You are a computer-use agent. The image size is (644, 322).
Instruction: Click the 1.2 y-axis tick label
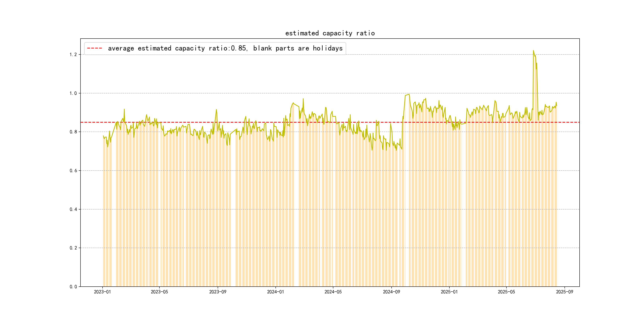[73, 54]
